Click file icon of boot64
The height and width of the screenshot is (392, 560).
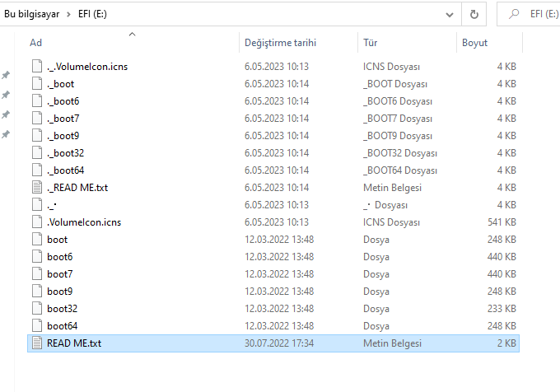pyautogui.click(x=37, y=325)
